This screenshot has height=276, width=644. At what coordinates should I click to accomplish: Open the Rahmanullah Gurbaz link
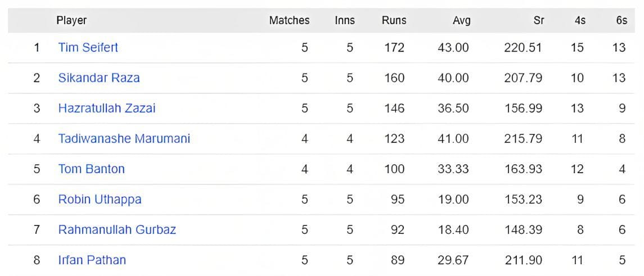117,230
